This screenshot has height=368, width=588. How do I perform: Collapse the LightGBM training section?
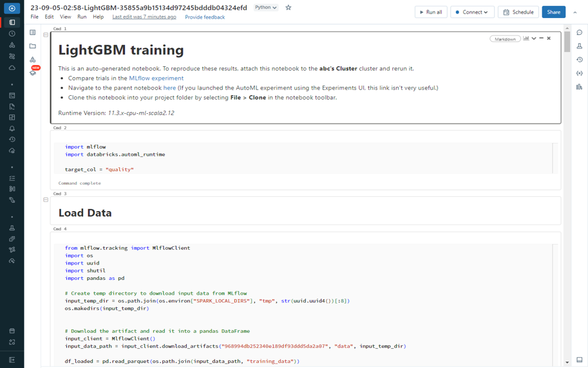coord(46,35)
